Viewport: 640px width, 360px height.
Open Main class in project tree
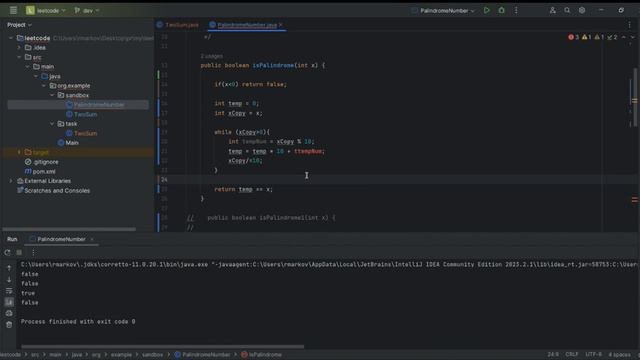point(68,143)
